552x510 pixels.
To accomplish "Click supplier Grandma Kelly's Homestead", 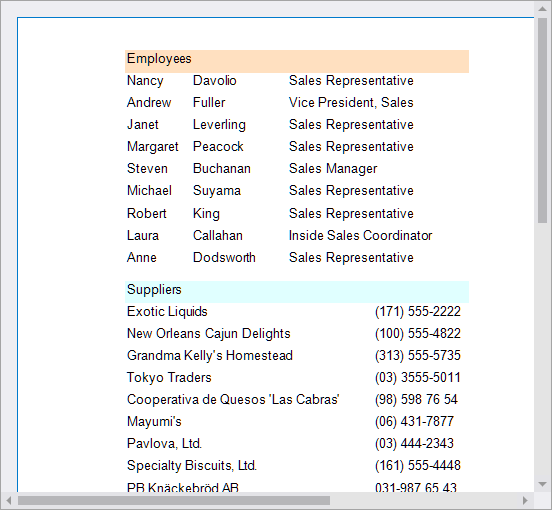I will [209, 356].
